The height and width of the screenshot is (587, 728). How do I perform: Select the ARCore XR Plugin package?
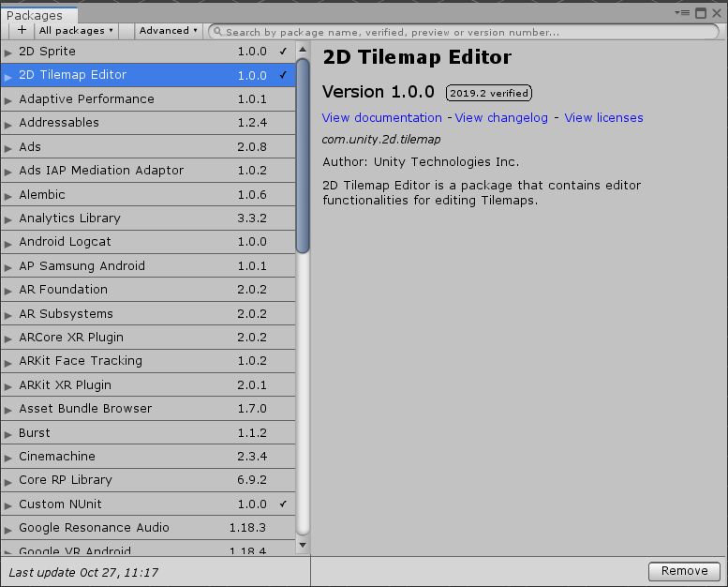(148, 338)
